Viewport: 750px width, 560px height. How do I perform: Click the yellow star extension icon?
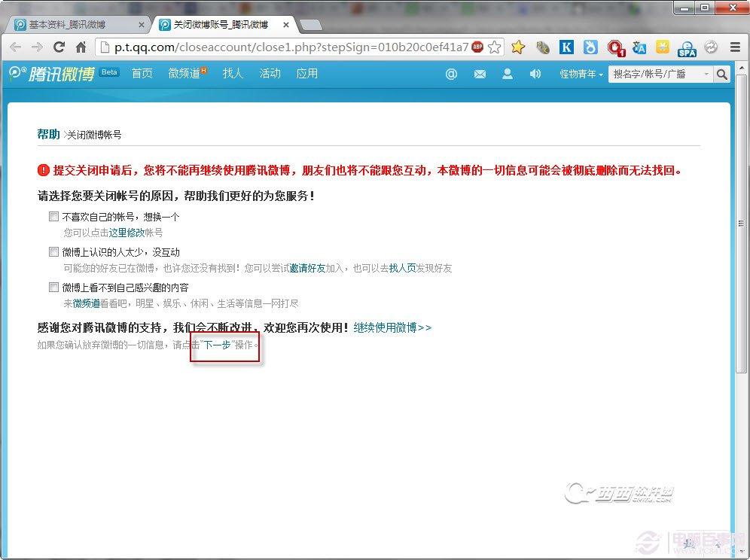(518, 47)
